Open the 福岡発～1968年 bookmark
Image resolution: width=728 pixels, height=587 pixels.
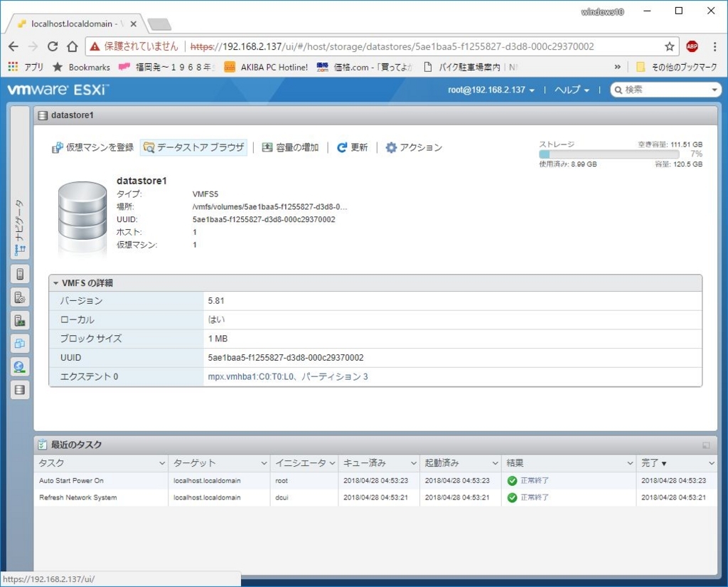click(x=166, y=68)
